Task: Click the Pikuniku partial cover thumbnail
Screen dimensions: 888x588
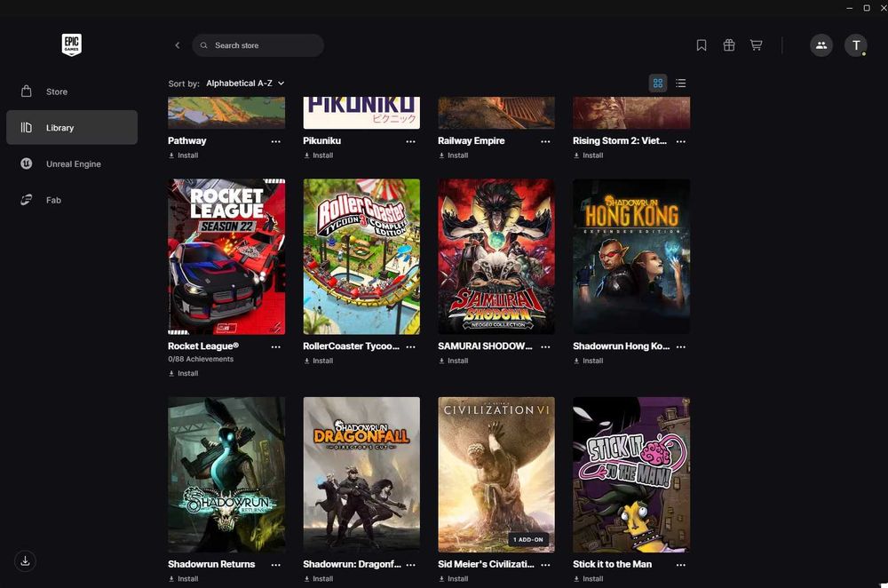Action: pyautogui.click(x=361, y=112)
